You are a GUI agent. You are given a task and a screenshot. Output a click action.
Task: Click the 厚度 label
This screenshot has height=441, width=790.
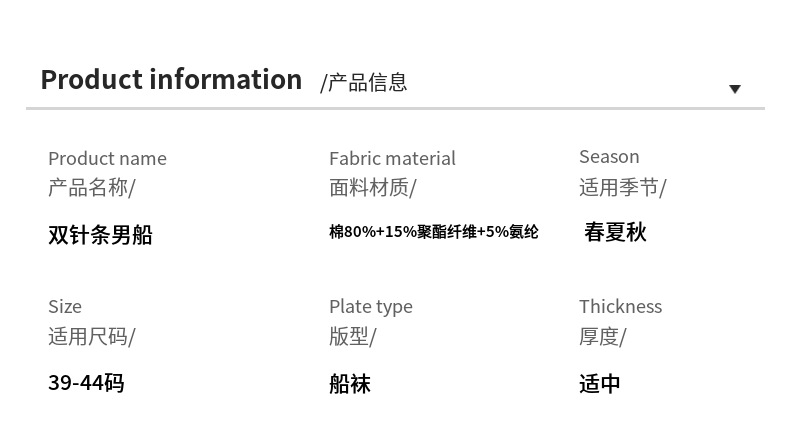point(602,336)
